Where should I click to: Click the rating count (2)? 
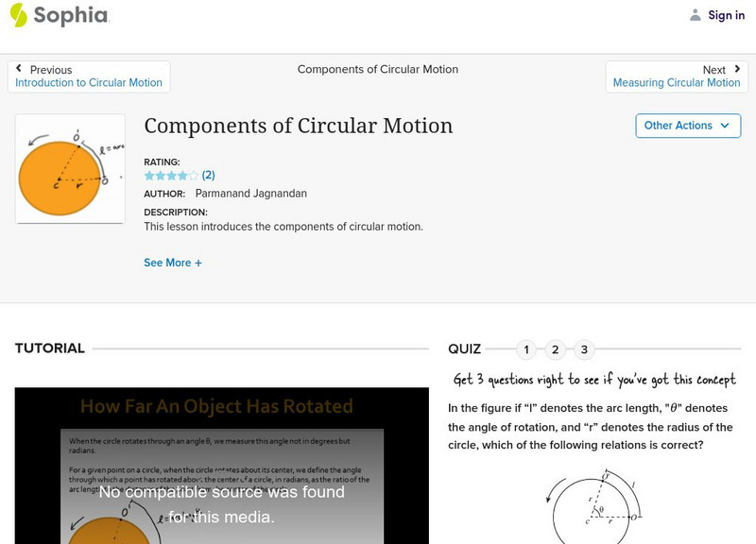(209, 176)
